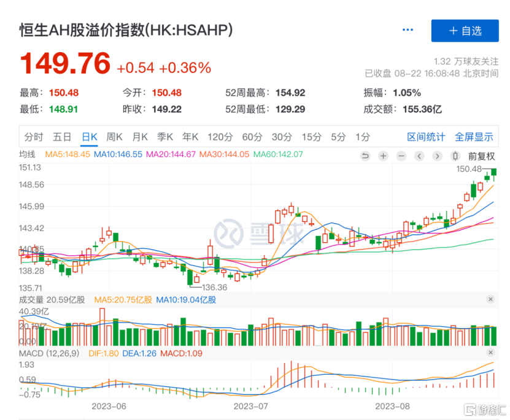510x420 pixels.
Task: Choose the 30分 interval tab
Action: (282, 137)
